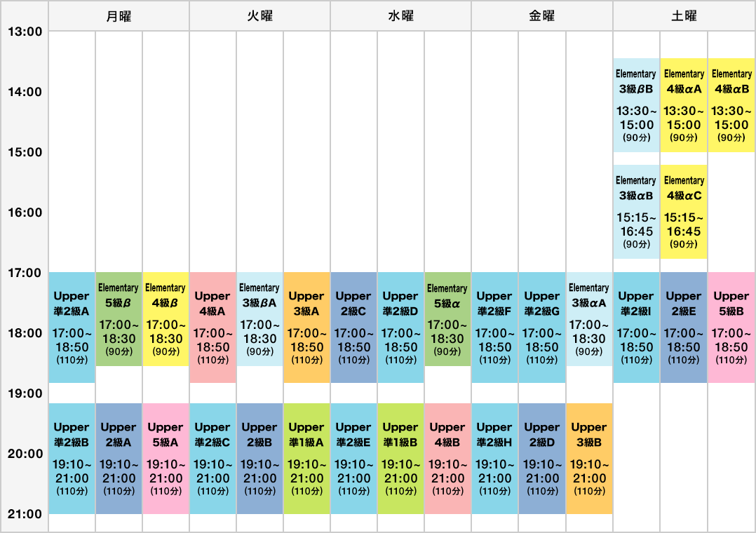Choose the Upper 準2級C evening class

coord(212,459)
